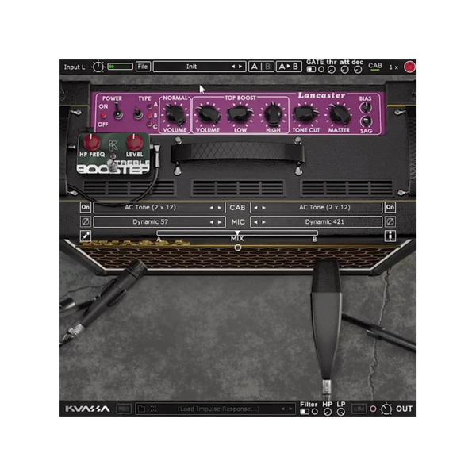The width and height of the screenshot is (476, 476).
Task: Open the Dynamic 57 mic dropdown
Action: tap(159, 222)
